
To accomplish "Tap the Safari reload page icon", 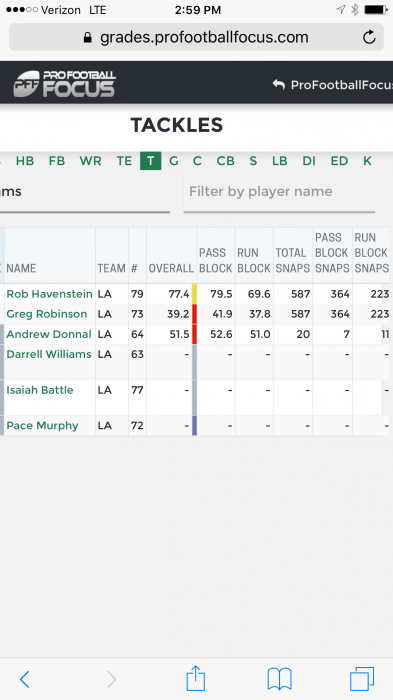I will coord(369,37).
